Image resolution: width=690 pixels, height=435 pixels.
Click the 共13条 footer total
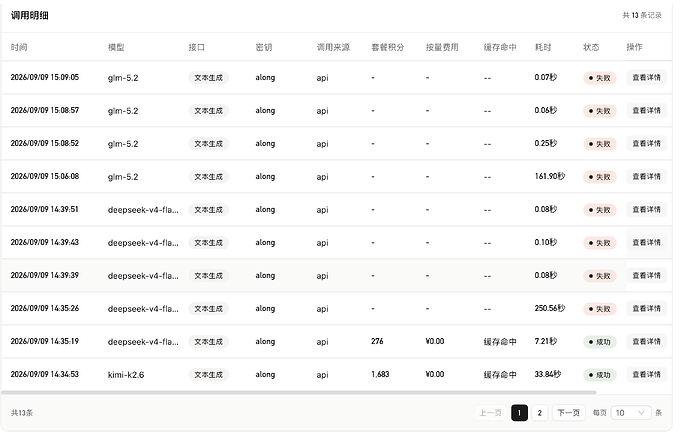point(22,413)
